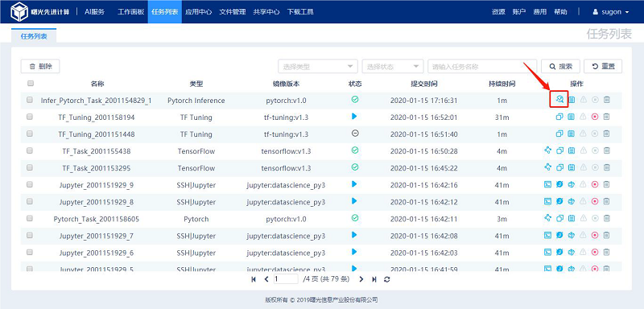Image resolution: width=644 pixels, height=309 pixels.
Task: Click the 重置 reset button
Action: 603,67
